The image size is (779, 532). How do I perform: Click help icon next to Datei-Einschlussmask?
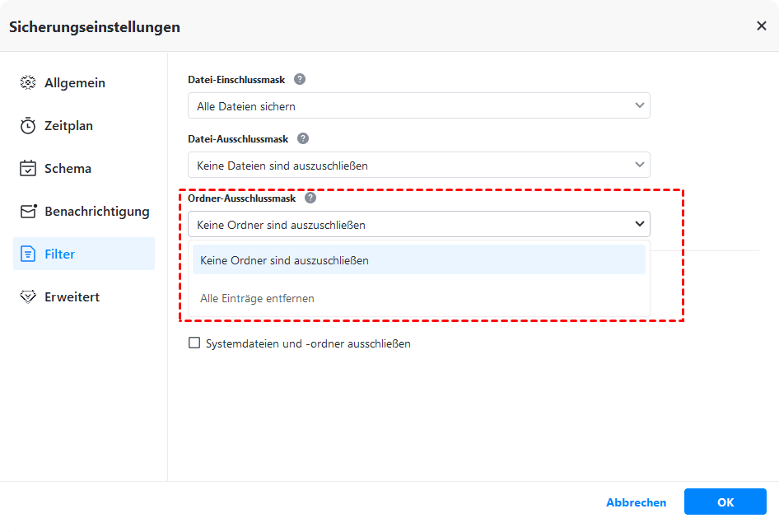click(300, 80)
